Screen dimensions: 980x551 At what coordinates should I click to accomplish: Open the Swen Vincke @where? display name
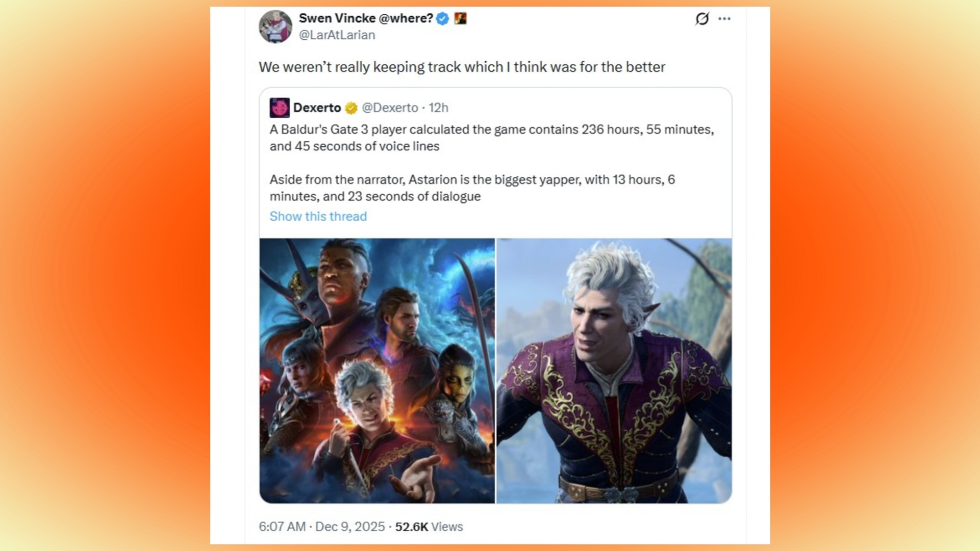click(x=366, y=18)
